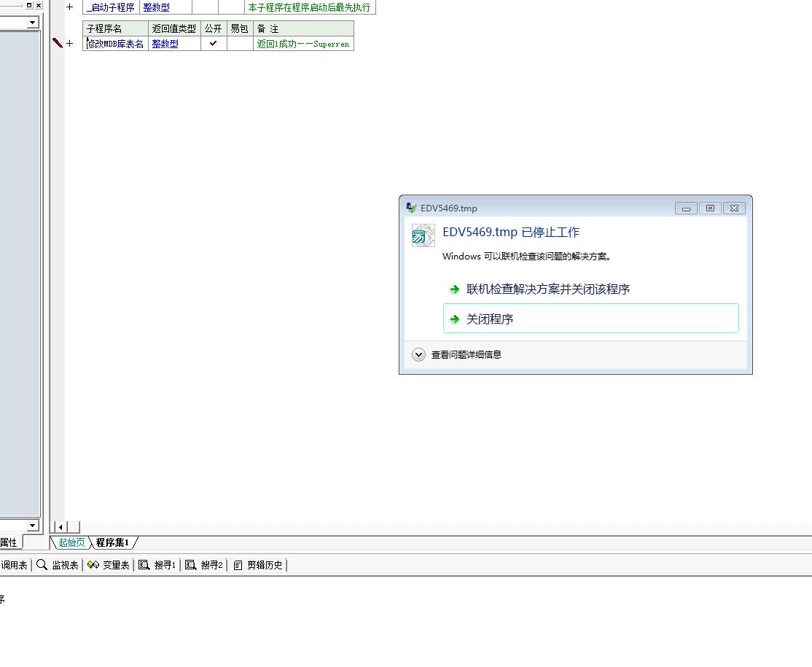Click the search icon of 搜寻2
The width and height of the screenshot is (812, 667).
190,565
